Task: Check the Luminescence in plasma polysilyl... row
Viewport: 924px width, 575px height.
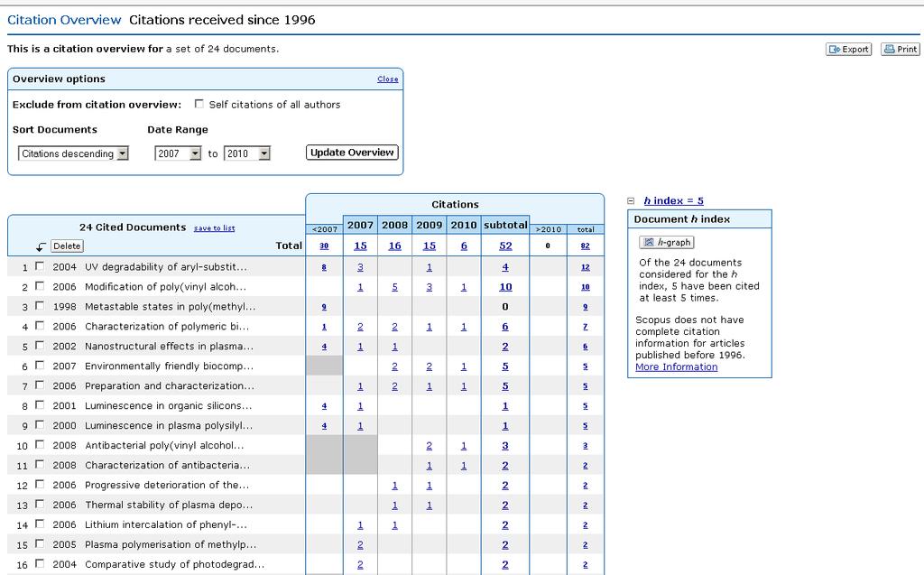Action: pos(40,424)
